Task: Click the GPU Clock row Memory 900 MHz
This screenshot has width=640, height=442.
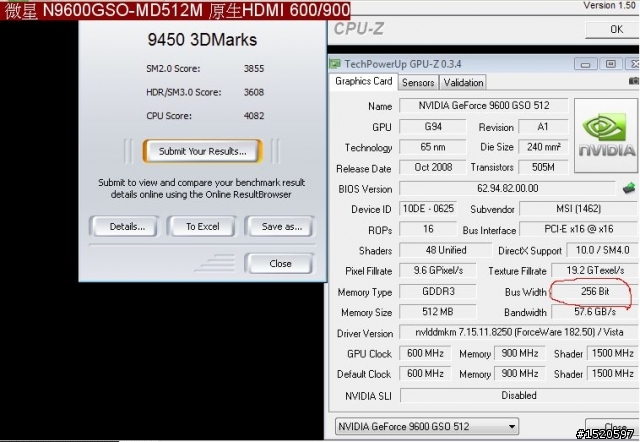Action: [519, 353]
